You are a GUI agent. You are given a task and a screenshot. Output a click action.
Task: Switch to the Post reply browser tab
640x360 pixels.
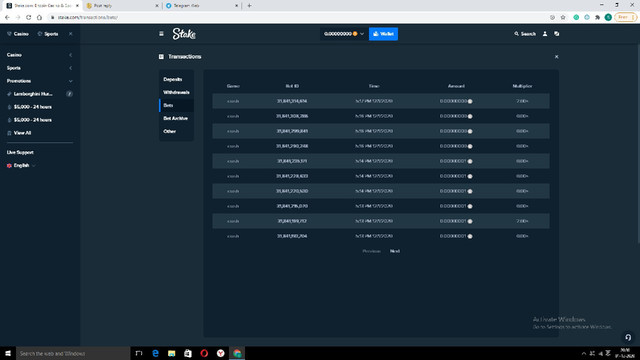(x=122, y=6)
